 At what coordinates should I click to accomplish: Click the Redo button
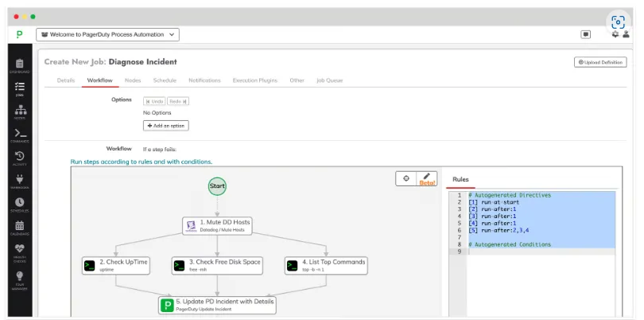click(178, 101)
